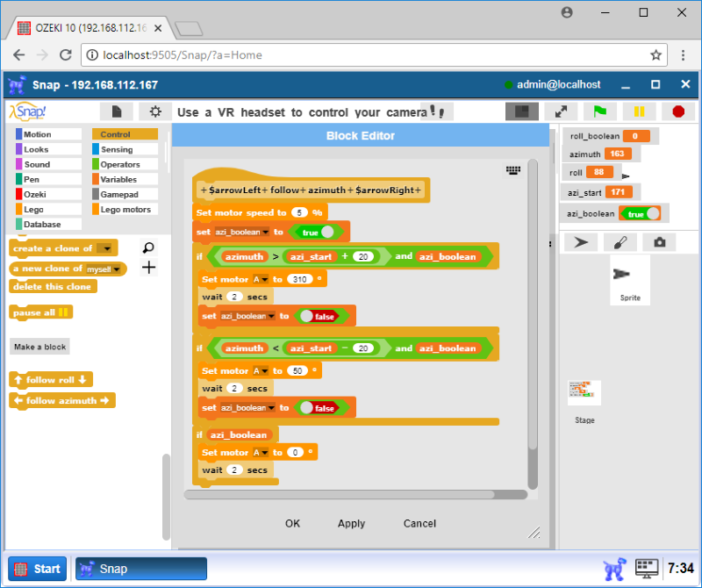Toggle the stage size button

(521, 111)
